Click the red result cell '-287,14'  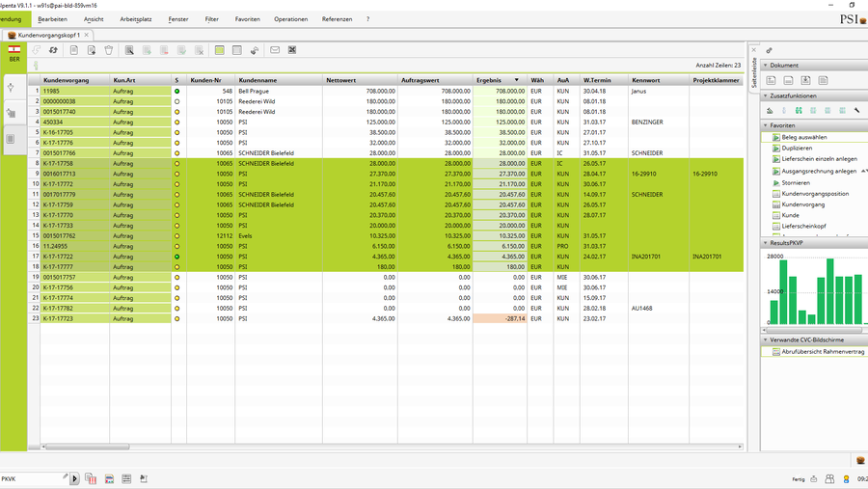coord(500,318)
